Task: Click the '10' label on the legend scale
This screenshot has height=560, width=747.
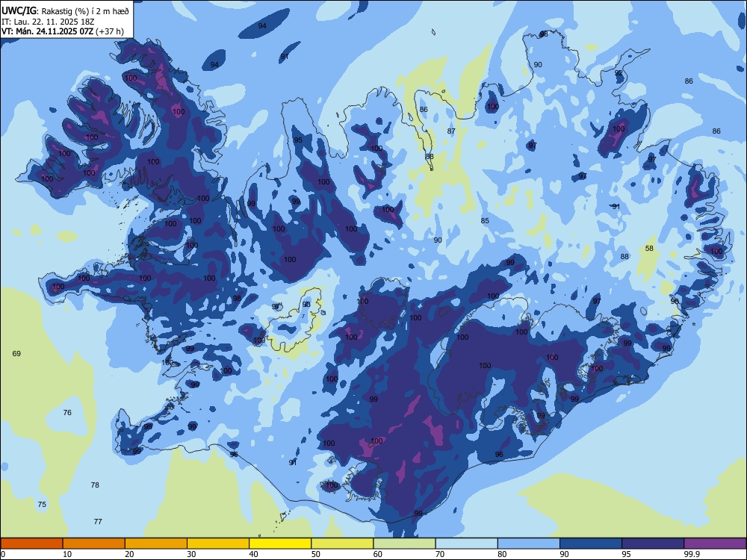Action: point(67,554)
